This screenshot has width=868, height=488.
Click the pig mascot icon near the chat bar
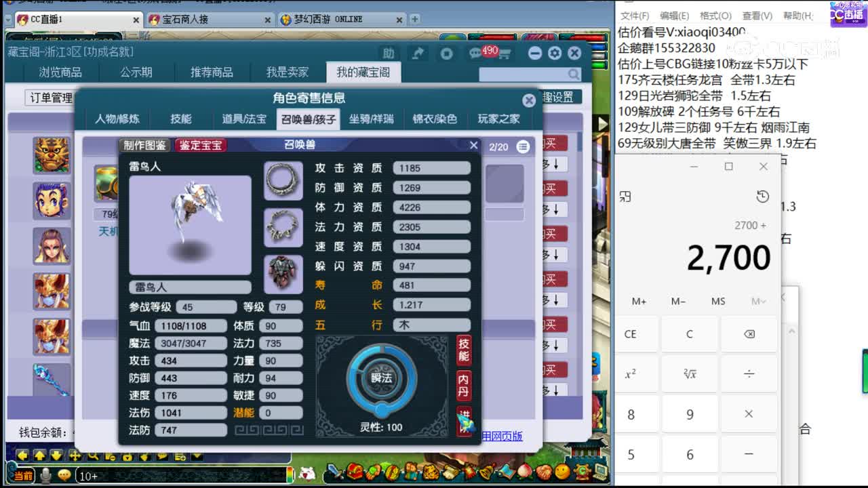coord(307,473)
